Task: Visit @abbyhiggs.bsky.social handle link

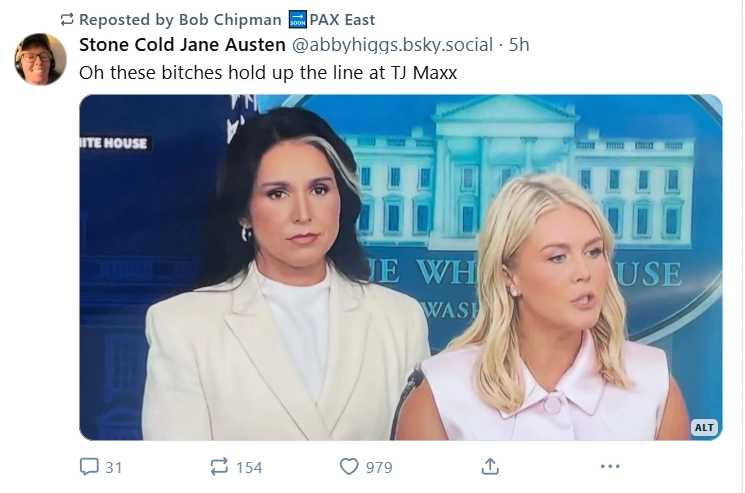Action: click(392, 45)
